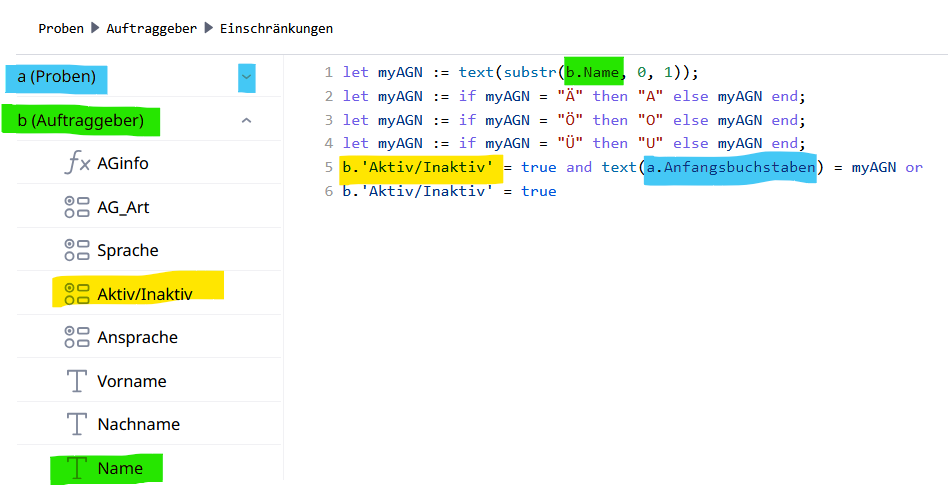Viewport: 948px width, 486px height.
Task: Expand the a (Proben) section chevron
Action: point(246,77)
